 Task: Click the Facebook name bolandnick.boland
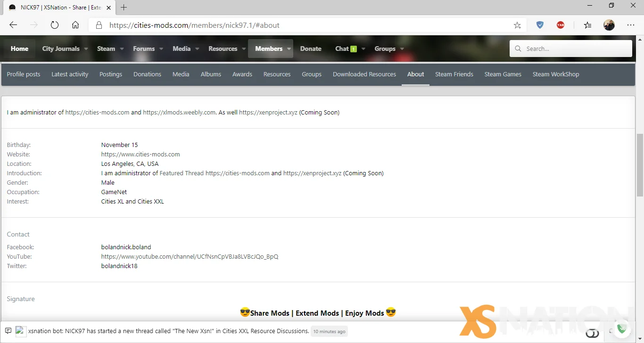coord(126,247)
